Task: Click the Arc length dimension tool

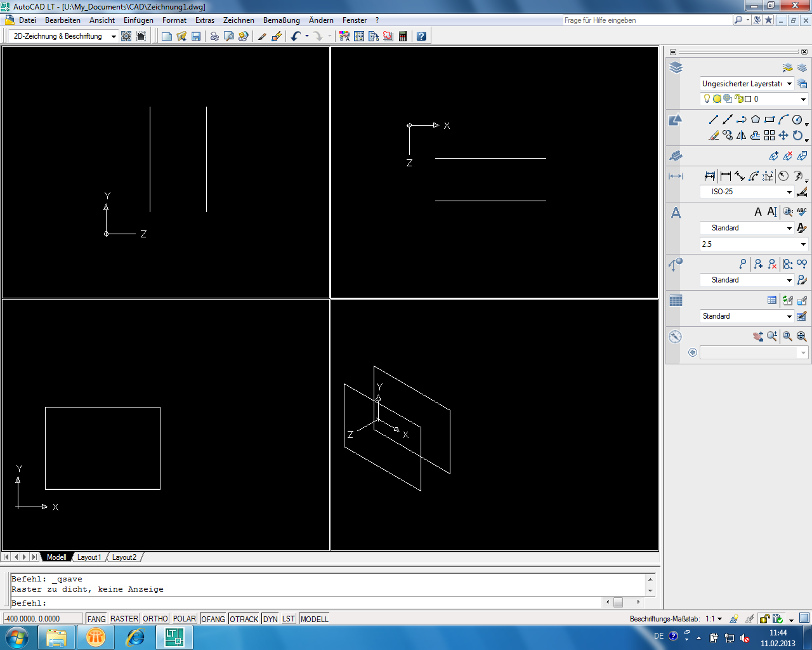Action: click(x=754, y=176)
